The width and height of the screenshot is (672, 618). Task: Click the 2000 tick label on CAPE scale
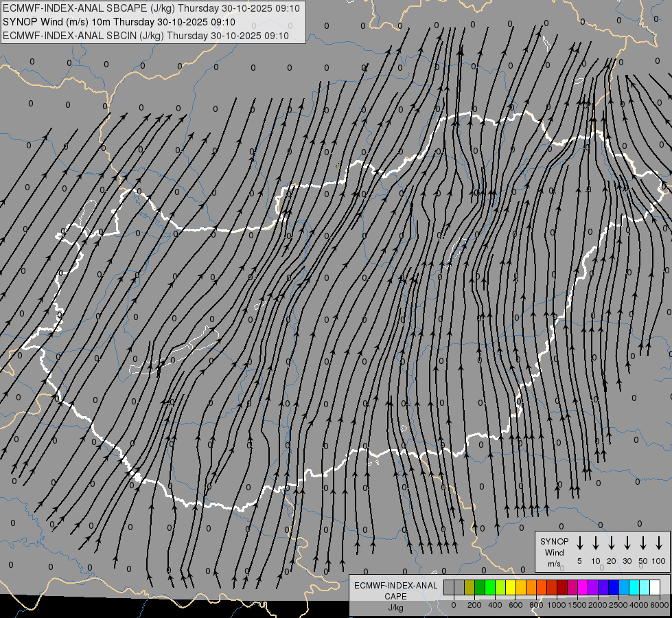[598, 605]
